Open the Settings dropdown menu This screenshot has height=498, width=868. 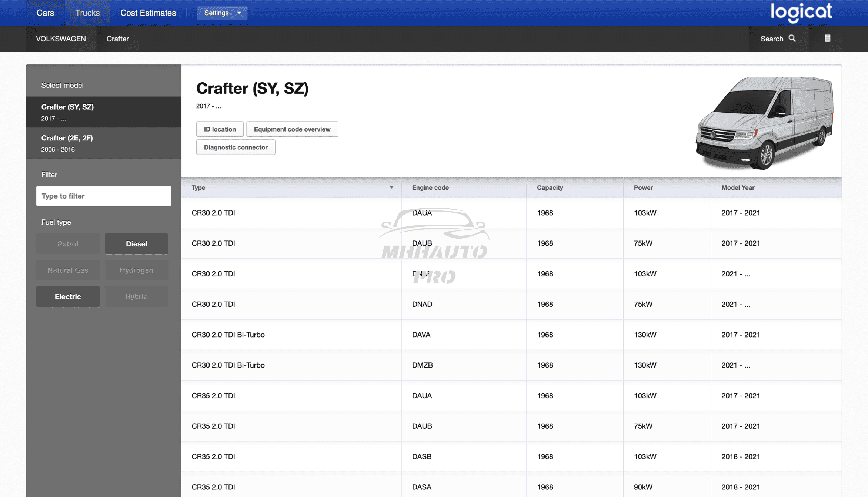[222, 13]
